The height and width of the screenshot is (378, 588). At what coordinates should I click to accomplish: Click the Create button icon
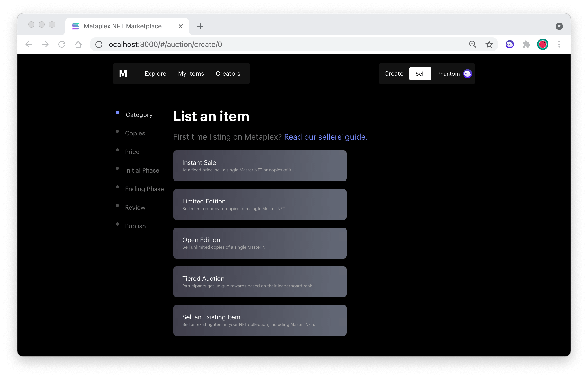[394, 73]
